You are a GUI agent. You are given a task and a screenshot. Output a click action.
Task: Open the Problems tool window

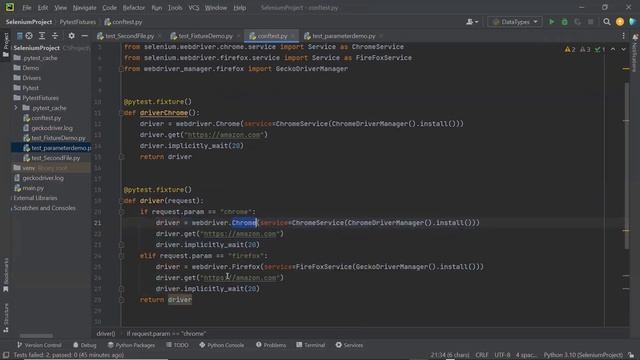(271, 345)
